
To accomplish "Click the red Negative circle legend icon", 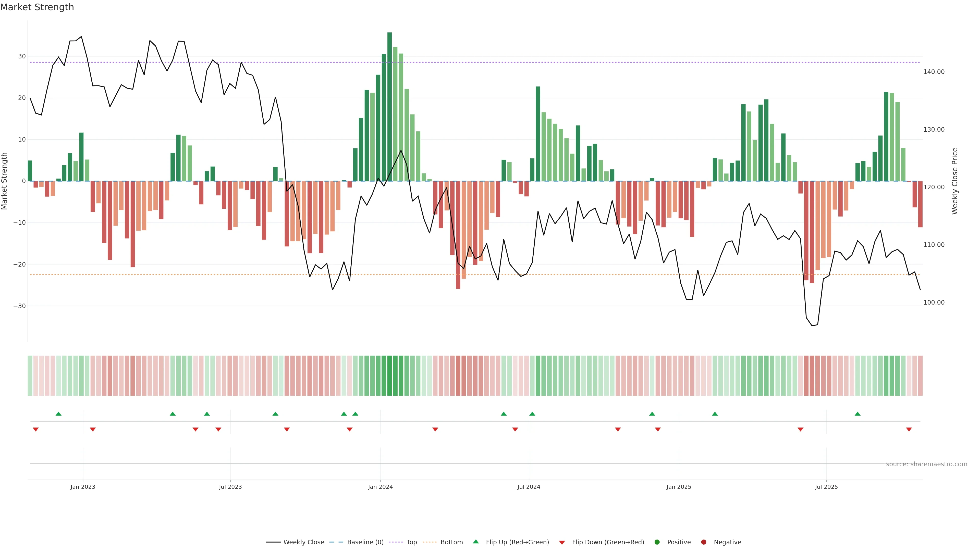I will [703, 542].
